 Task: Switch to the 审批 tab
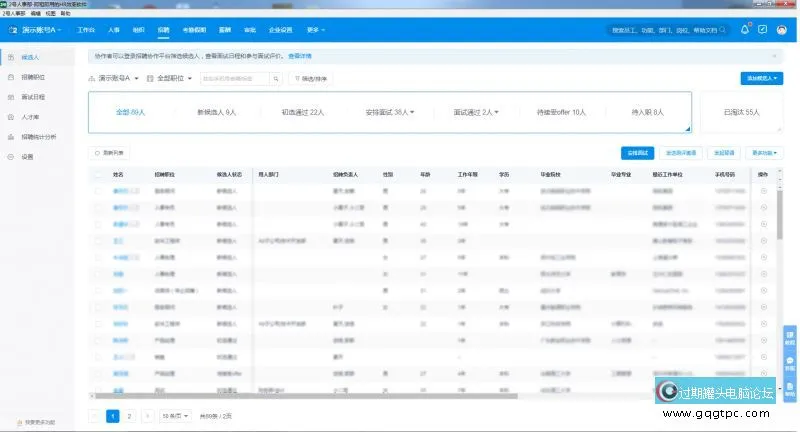point(250,30)
